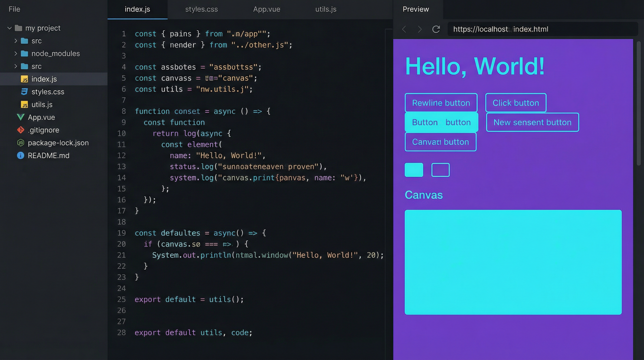644x360 pixels.
Task: Collapse the my project folder
Action: [x=10, y=28]
